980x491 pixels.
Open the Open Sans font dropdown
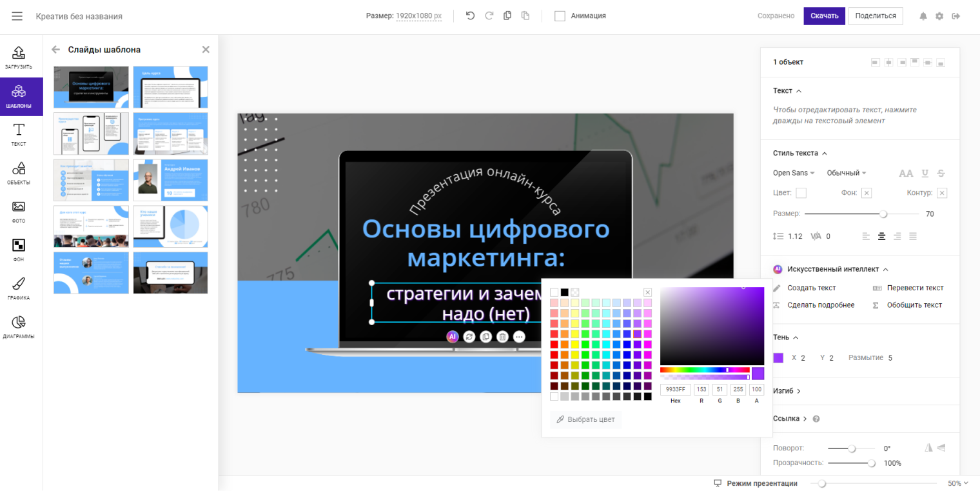coord(794,173)
